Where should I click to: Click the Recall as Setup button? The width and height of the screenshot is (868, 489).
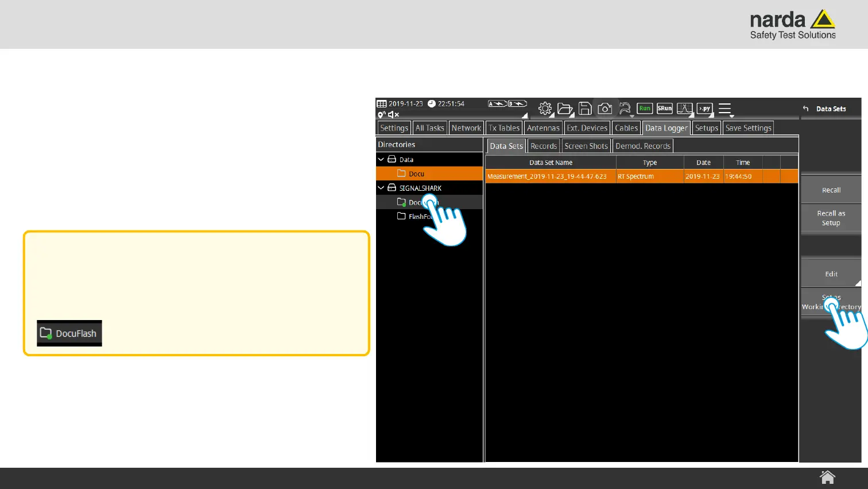tap(831, 218)
